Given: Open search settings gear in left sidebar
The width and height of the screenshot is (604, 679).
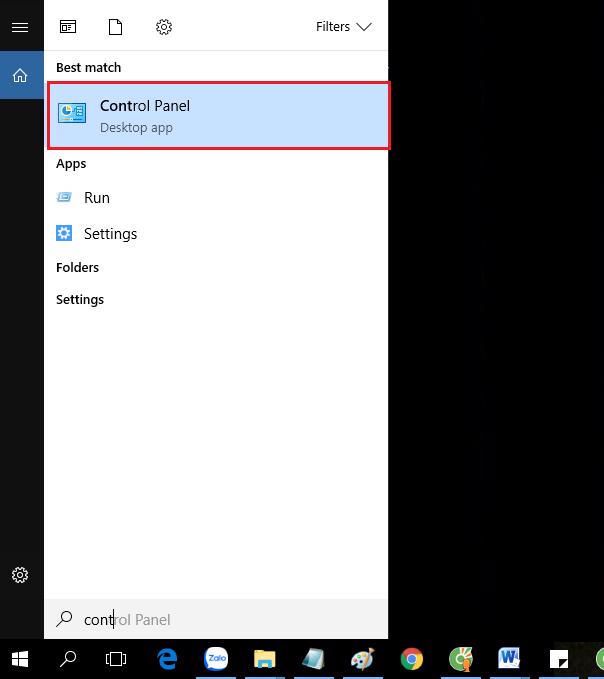Looking at the screenshot, I should pos(20,575).
